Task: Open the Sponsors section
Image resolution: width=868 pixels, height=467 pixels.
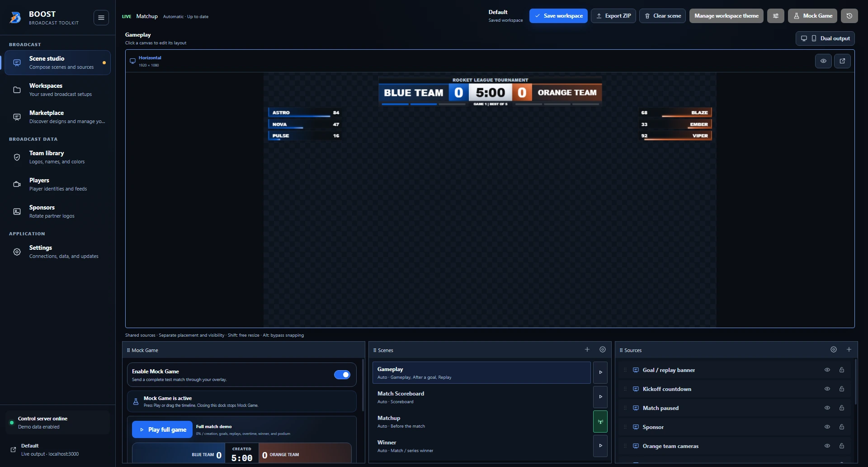Action: tap(57, 211)
